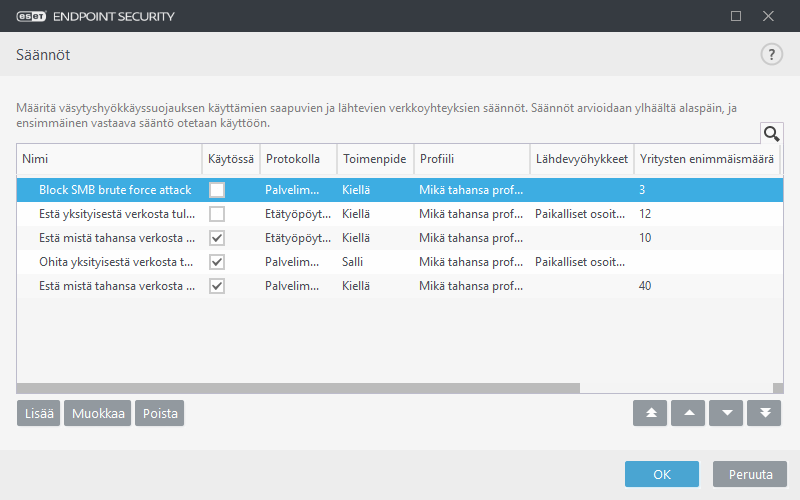This screenshot has height=500, width=800.
Task: Move selected rule up one position
Action: pyautogui.click(x=688, y=413)
